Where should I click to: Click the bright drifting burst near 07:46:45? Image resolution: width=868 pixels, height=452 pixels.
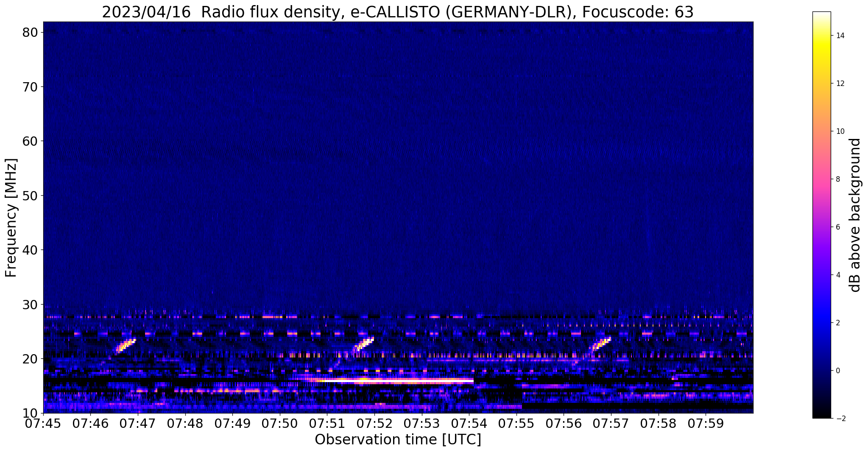pyautogui.click(x=126, y=346)
